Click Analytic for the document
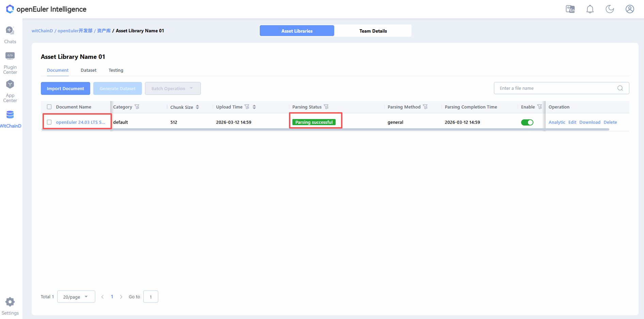644x319 pixels. click(x=557, y=122)
